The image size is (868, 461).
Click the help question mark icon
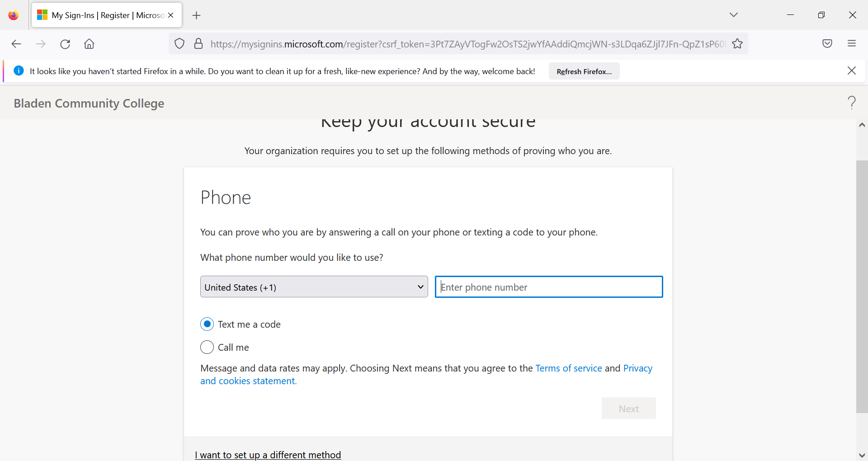852,103
